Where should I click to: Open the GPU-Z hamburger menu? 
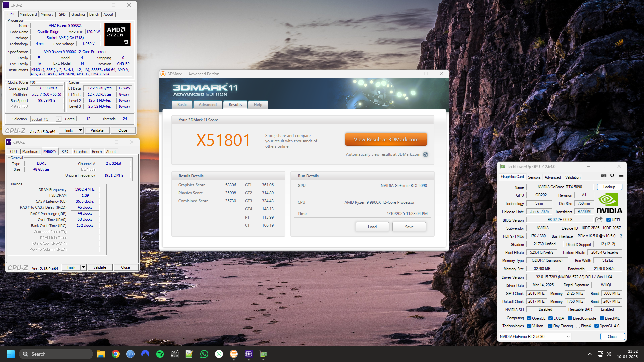tap(621, 175)
